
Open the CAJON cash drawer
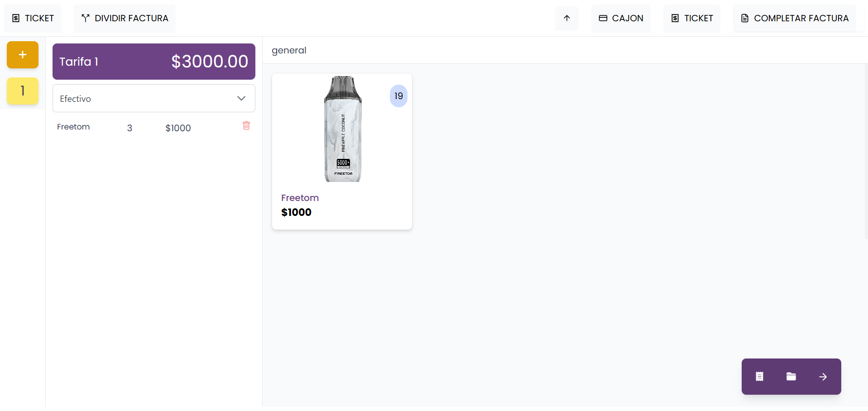click(x=621, y=18)
